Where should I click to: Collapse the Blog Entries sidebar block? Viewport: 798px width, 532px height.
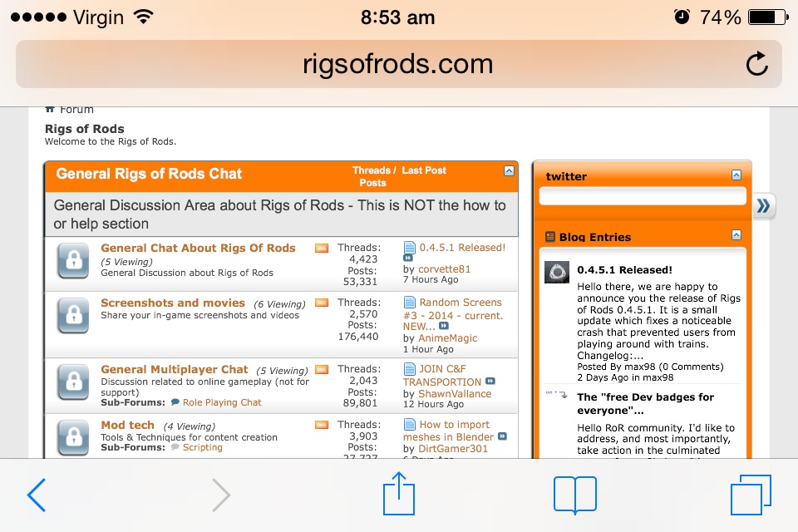(x=736, y=234)
